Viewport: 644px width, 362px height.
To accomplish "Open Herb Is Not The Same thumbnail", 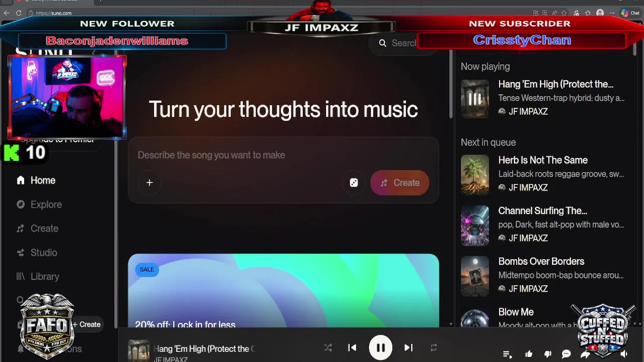I will pyautogui.click(x=475, y=174).
